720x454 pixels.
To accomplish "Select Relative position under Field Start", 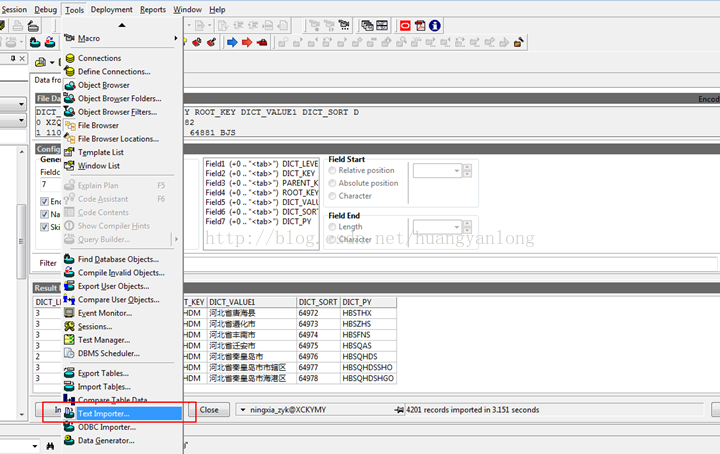I will click(x=332, y=171).
